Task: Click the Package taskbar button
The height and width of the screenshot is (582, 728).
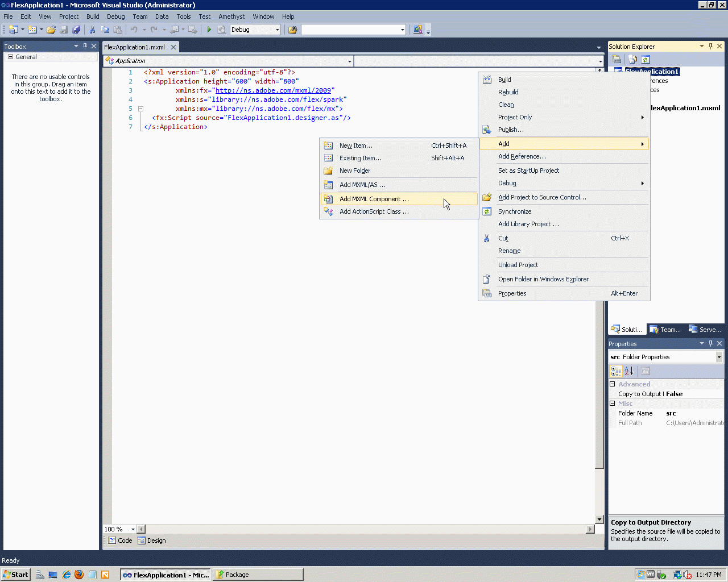Action: click(x=258, y=575)
